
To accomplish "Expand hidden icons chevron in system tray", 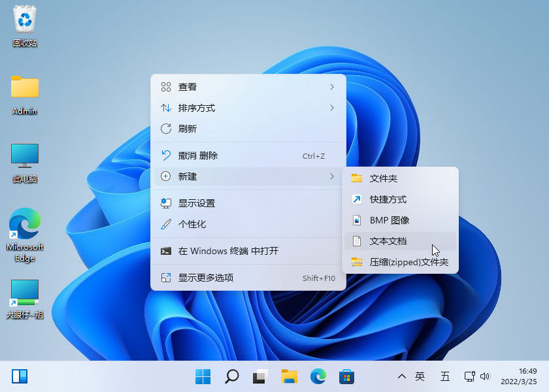I will (x=401, y=376).
